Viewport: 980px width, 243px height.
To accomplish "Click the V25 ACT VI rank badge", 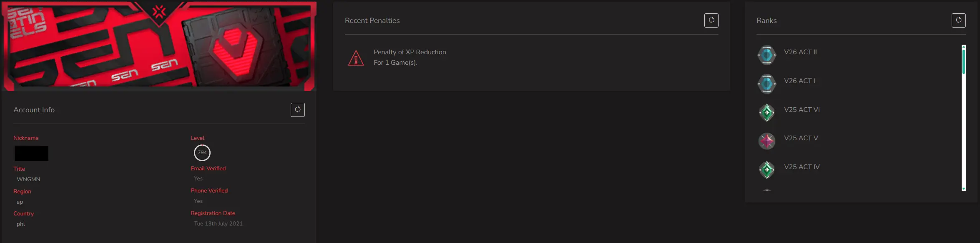I will coord(766,112).
